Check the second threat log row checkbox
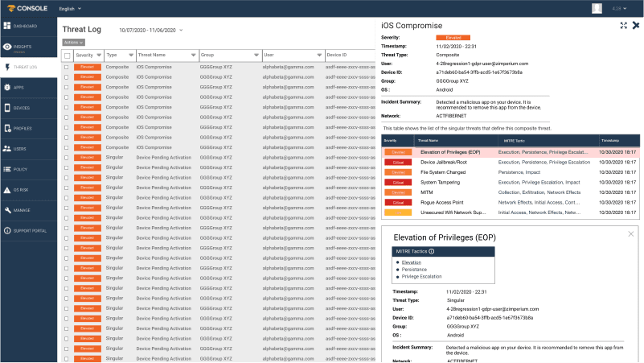This screenshot has width=644, height=363. (66, 78)
